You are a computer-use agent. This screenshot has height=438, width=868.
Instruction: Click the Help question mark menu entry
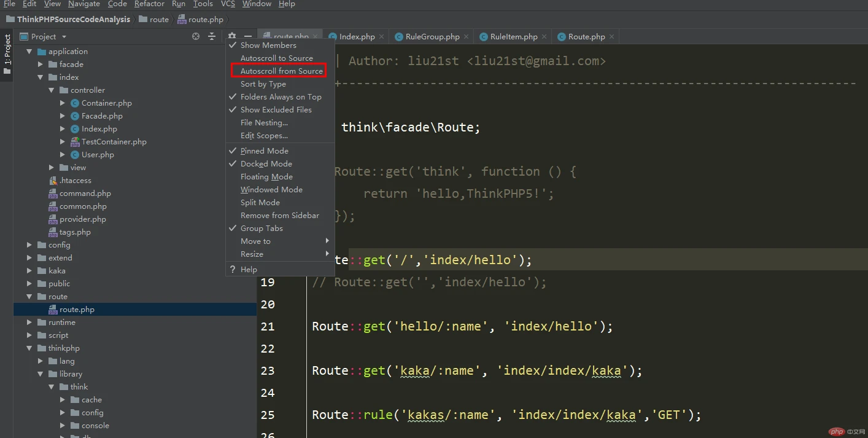click(249, 270)
